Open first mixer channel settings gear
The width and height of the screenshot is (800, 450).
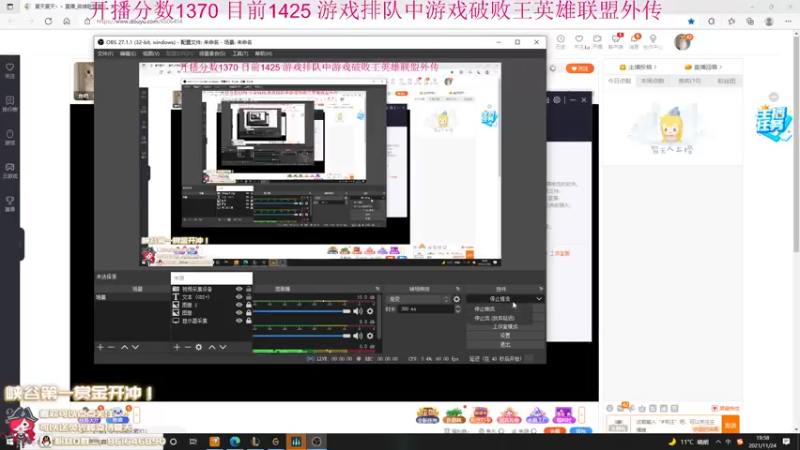[x=370, y=311]
